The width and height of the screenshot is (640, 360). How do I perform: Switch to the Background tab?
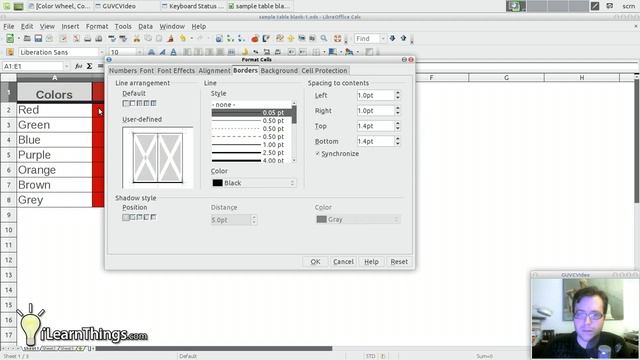(279, 71)
